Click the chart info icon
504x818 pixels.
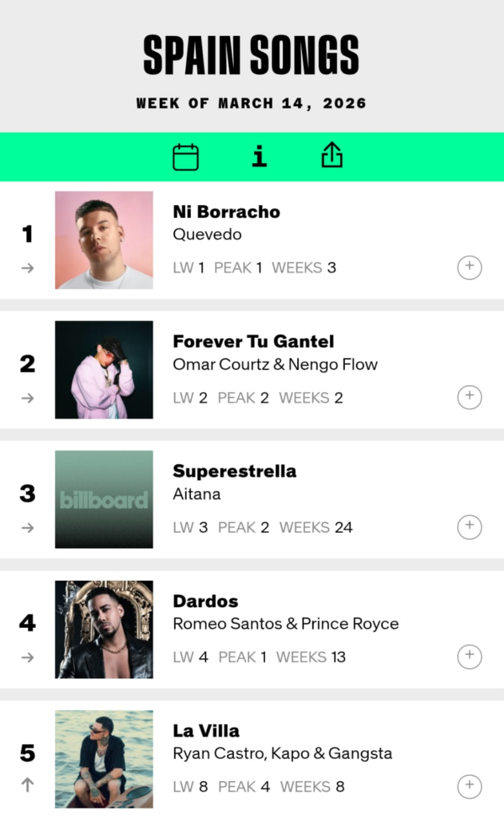click(x=259, y=157)
